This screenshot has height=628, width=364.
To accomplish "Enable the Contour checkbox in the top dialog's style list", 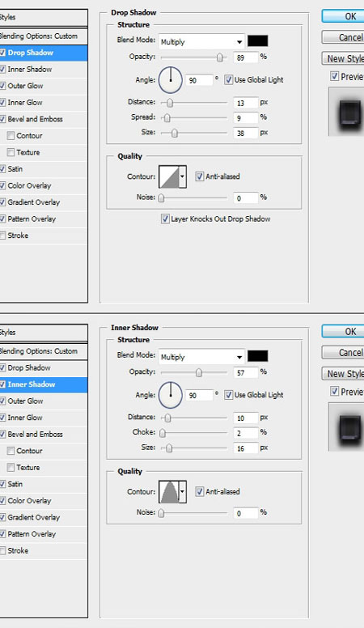I will click(x=11, y=136).
